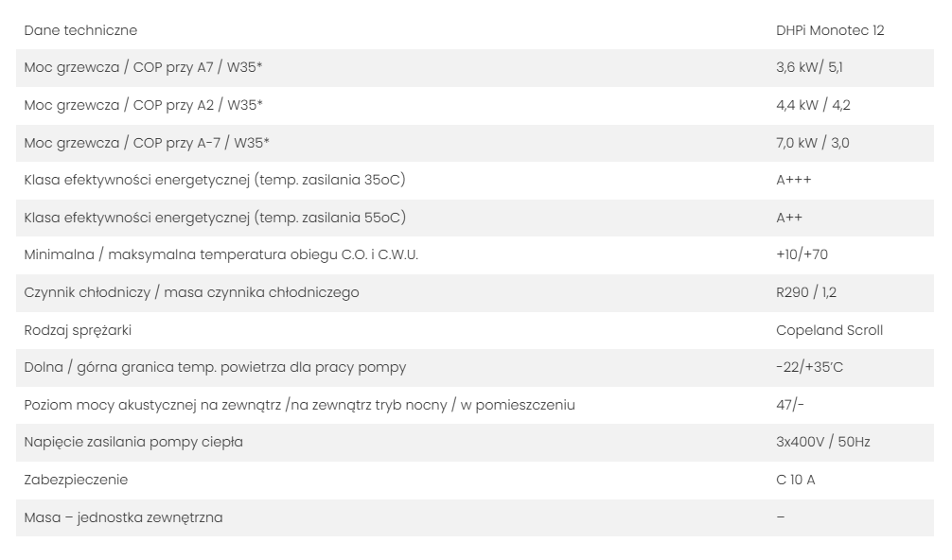The height and width of the screenshot is (560, 952).
Task: Click the 'C 10 A' Zabezpieczenie value
Action: (x=795, y=480)
